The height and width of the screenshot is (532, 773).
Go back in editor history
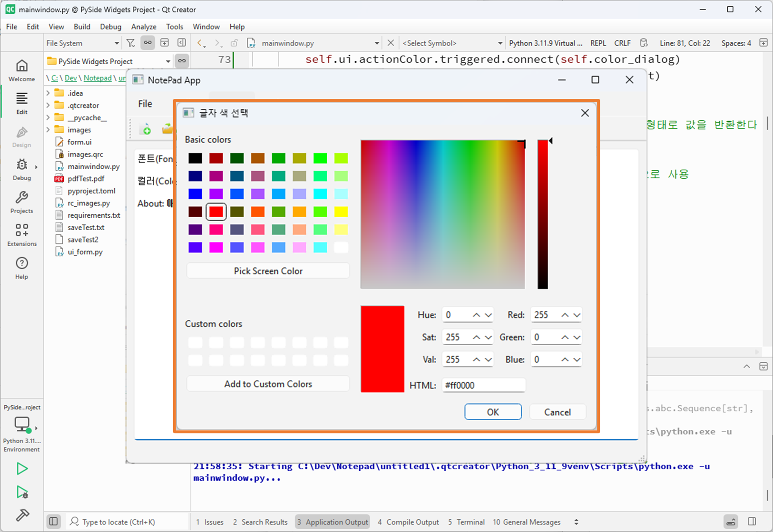pos(200,43)
